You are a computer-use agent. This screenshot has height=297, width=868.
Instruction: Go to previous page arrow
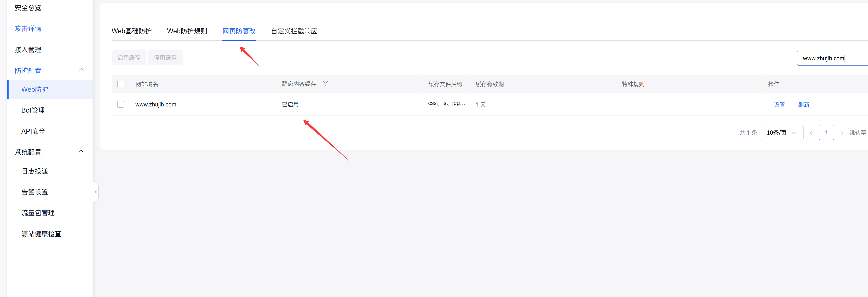pyautogui.click(x=811, y=133)
